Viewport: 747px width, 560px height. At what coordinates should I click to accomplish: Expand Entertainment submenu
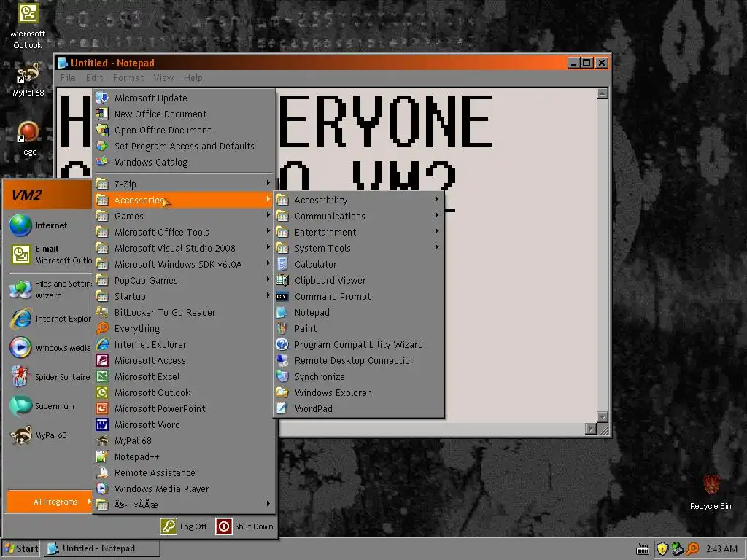click(x=358, y=233)
